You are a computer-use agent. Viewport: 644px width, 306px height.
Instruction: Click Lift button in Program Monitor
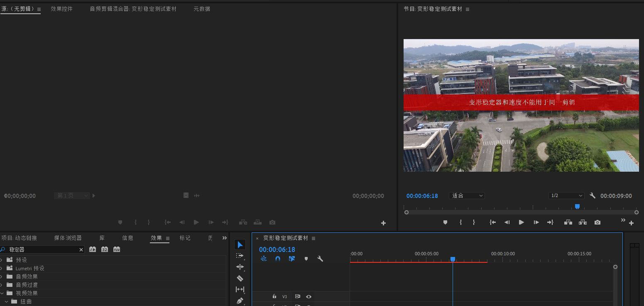[568, 222]
